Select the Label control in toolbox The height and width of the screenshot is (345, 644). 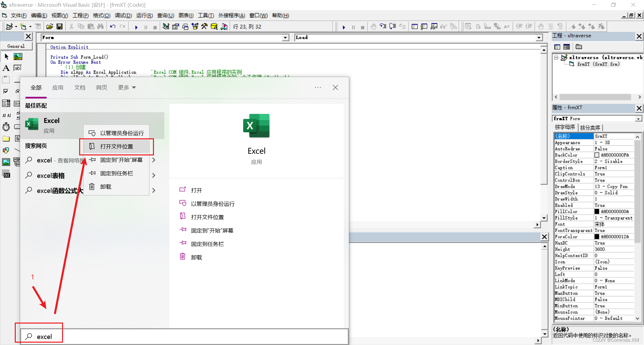coord(6,68)
